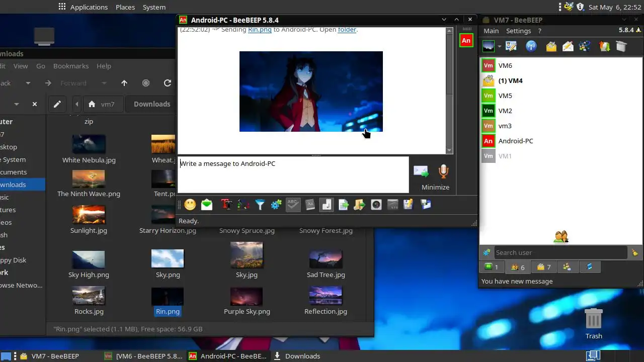Open the Rin.png file link
The width and height of the screenshot is (644, 362).
point(260,30)
